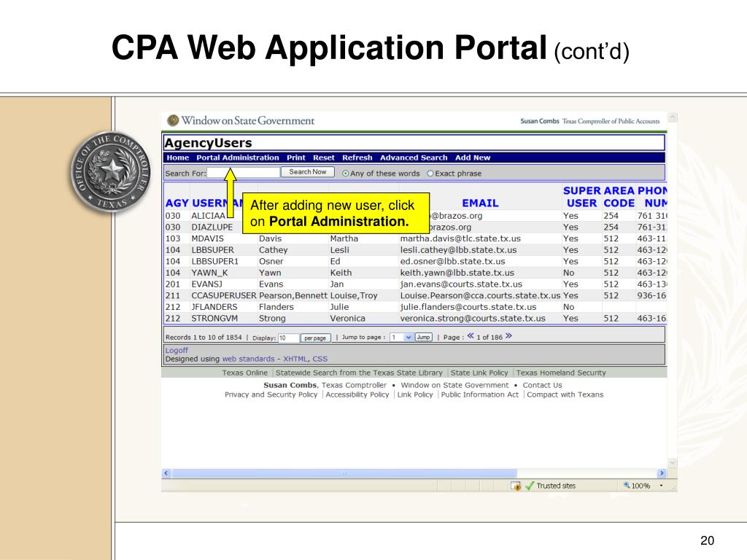Click the footer 'Link Policy' link
747x560 pixels.
click(415, 394)
